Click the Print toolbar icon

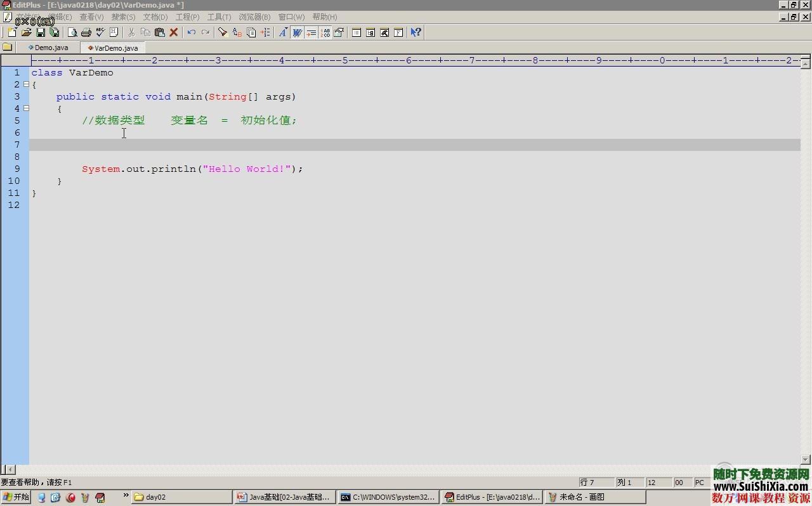(x=86, y=32)
